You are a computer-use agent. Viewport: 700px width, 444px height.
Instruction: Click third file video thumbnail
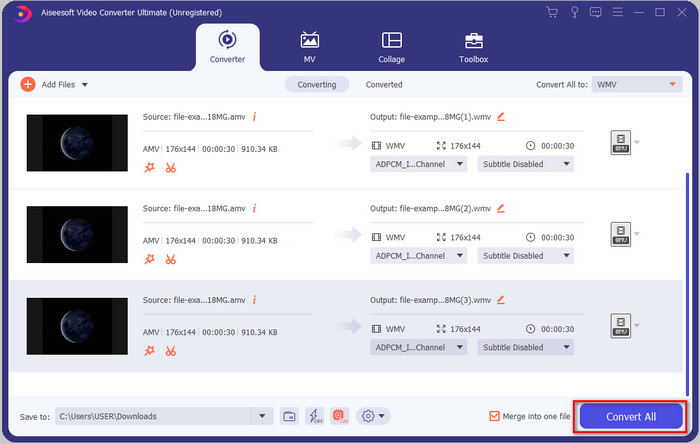tap(77, 326)
